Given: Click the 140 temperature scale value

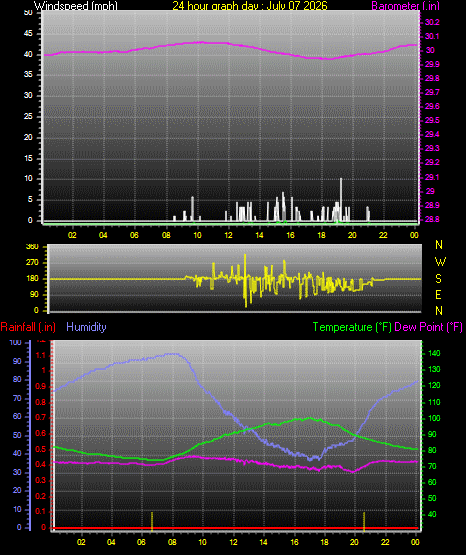Looking at the screenshot, I should [x=434, y=353].
